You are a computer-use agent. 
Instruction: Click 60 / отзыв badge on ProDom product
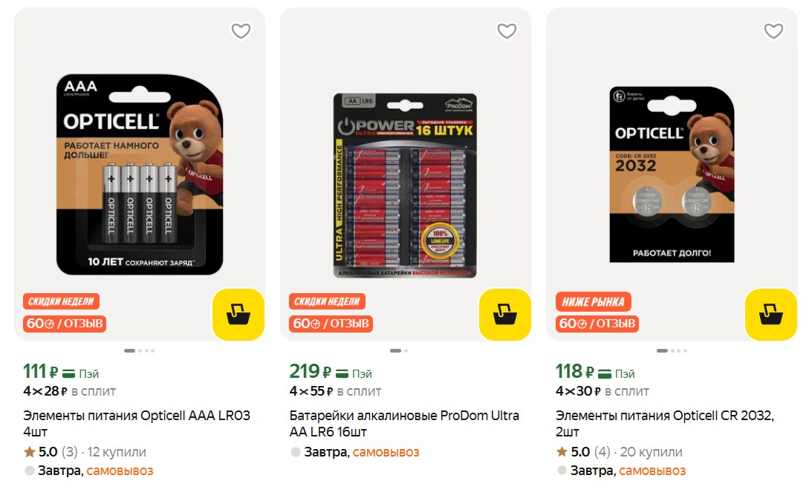pos(331,324)
